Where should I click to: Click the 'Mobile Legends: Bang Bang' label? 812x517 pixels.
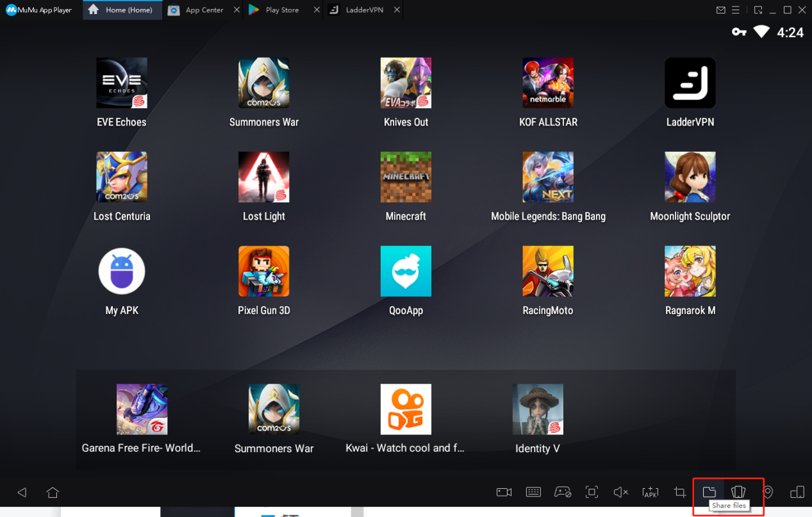(548, 217)
